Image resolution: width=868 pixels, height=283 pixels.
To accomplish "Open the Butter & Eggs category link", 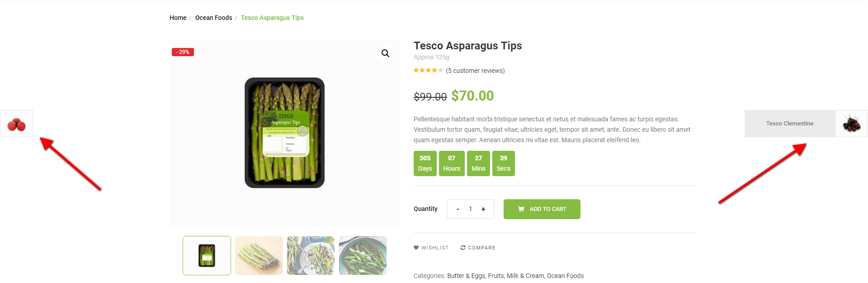I will [x=466, y=276].
